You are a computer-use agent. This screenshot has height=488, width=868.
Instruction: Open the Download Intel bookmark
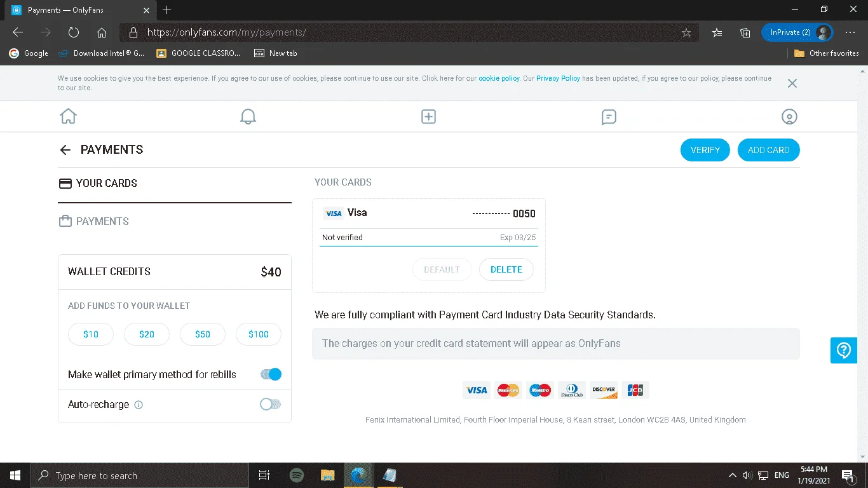[102, 53]
